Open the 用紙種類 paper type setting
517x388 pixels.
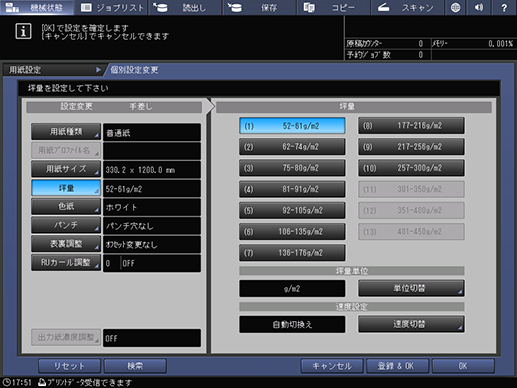pyautogui.click(x=66, y=132)
